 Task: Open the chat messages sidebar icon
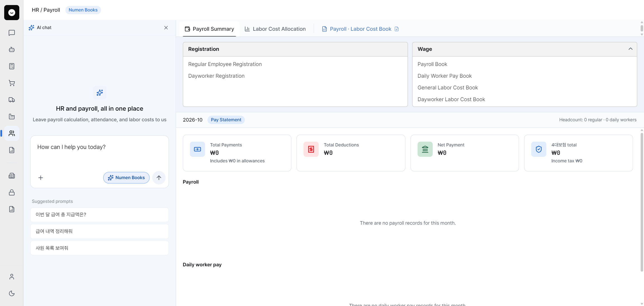[12, 33]
